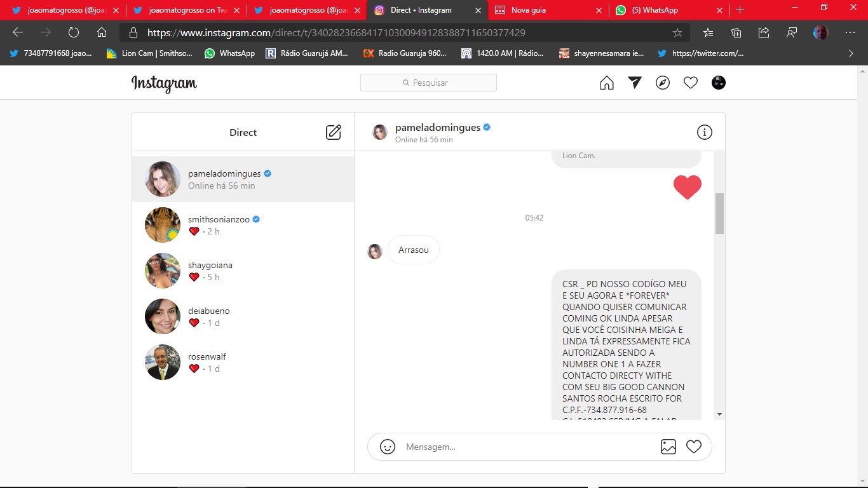
Task: Switch to joaomatogrosso on Twitter tab
Action: click(x=186, y=10)
